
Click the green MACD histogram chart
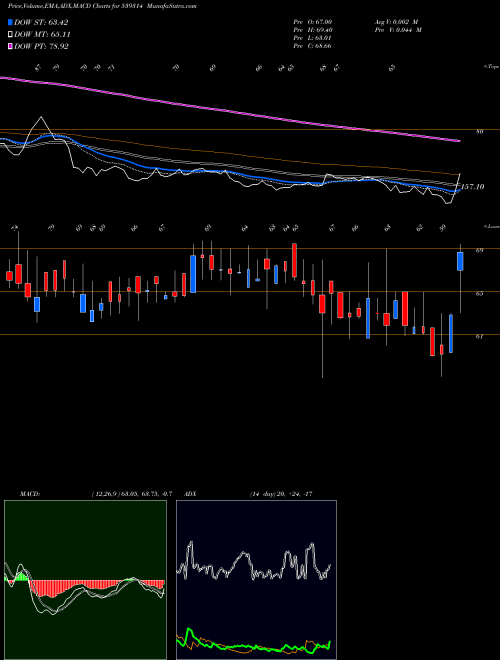tap(85, 580)
